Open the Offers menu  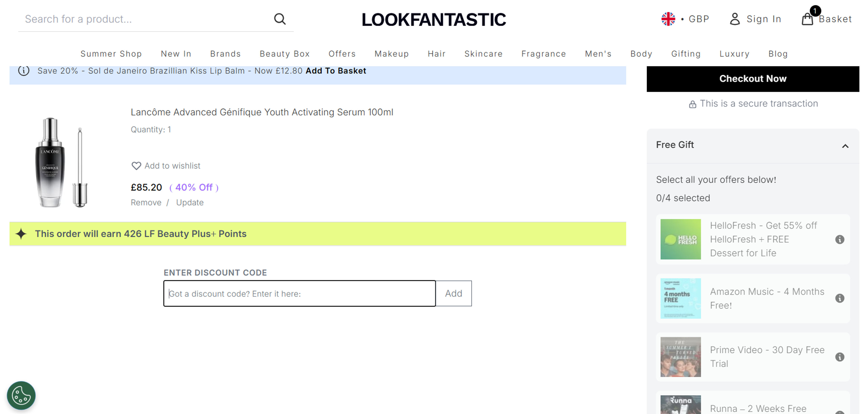point(342,54)
